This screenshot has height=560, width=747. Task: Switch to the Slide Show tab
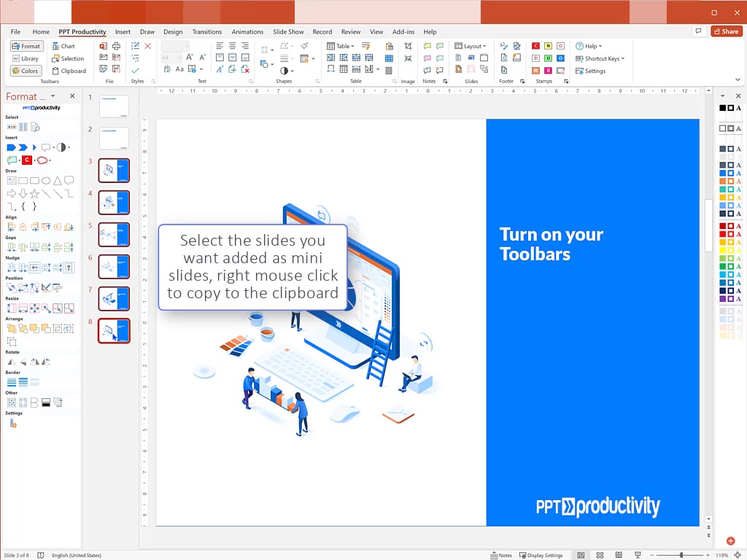coord(288,32)
